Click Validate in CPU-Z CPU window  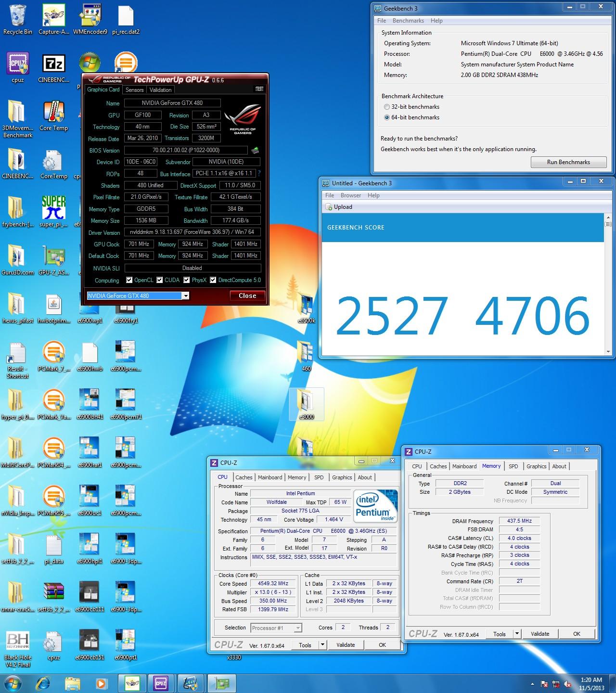tap(346, 645)
